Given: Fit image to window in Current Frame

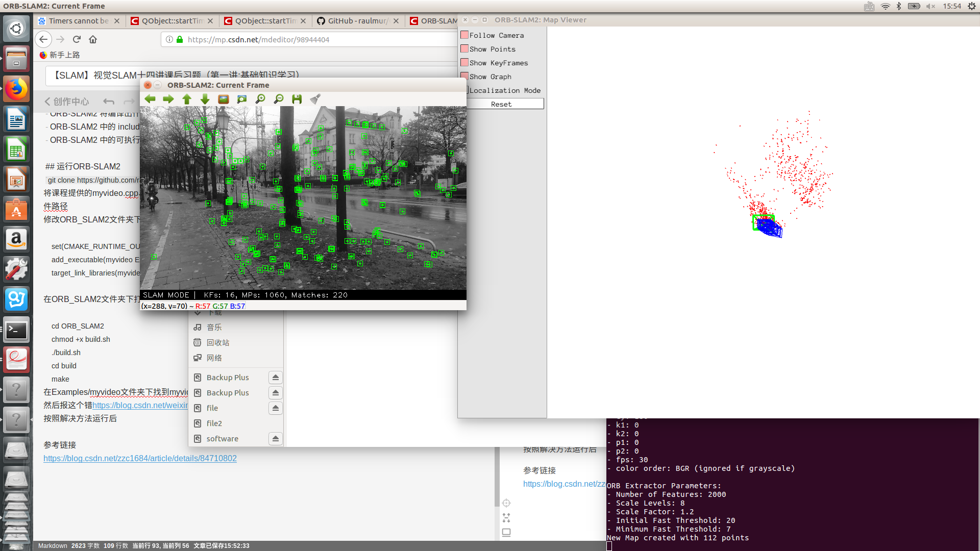Looking at the screenshot, I should tap(242, 99).
